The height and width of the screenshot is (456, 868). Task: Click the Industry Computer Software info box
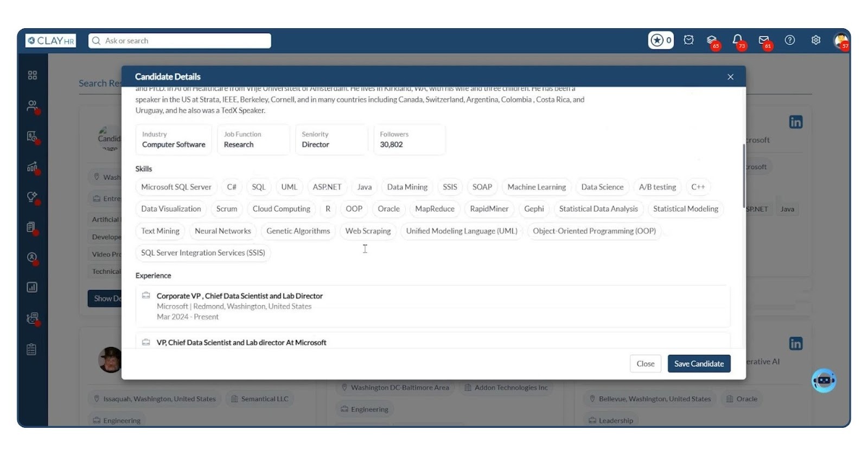click(174, 140)
